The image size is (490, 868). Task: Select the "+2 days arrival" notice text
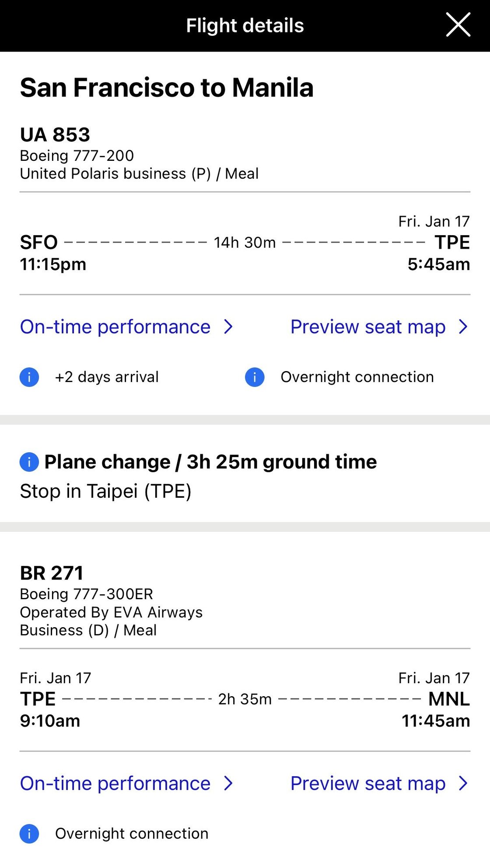tap(107, 377)
